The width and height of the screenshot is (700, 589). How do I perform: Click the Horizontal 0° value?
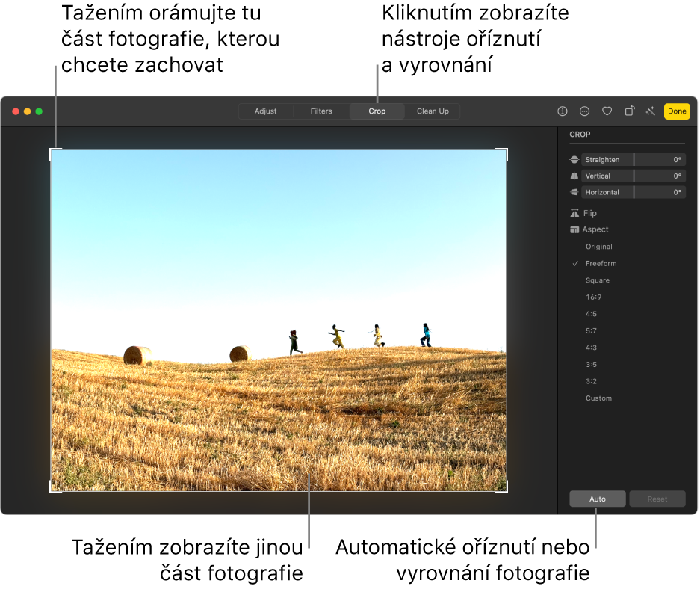click(x=678, y=192)
